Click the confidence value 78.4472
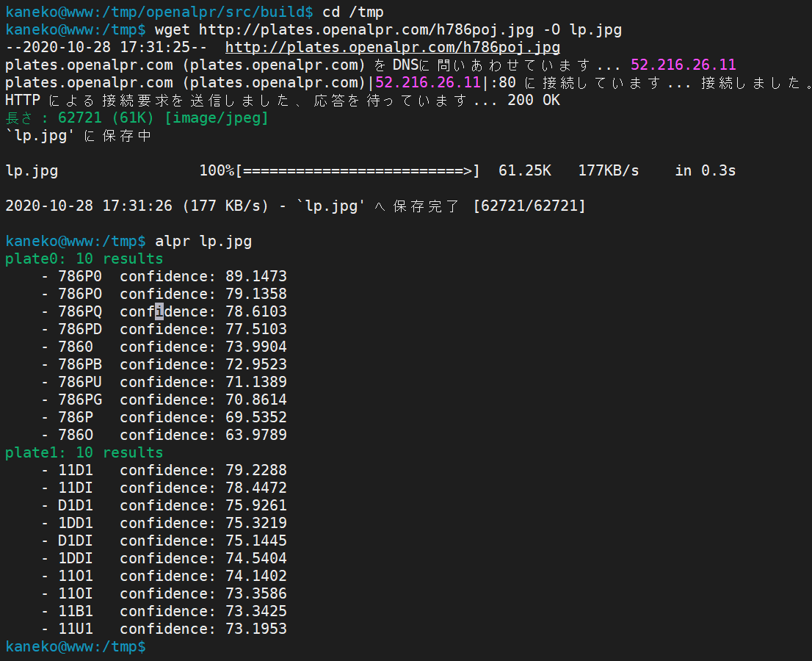 tap(255, 488)
